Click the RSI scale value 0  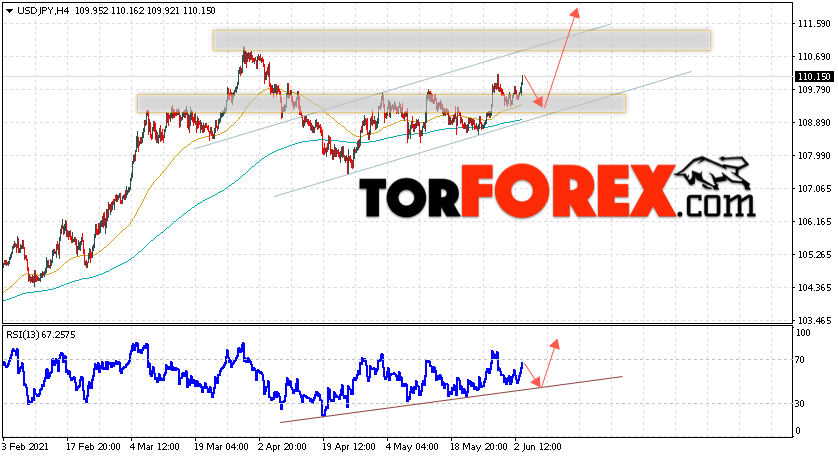798,431
